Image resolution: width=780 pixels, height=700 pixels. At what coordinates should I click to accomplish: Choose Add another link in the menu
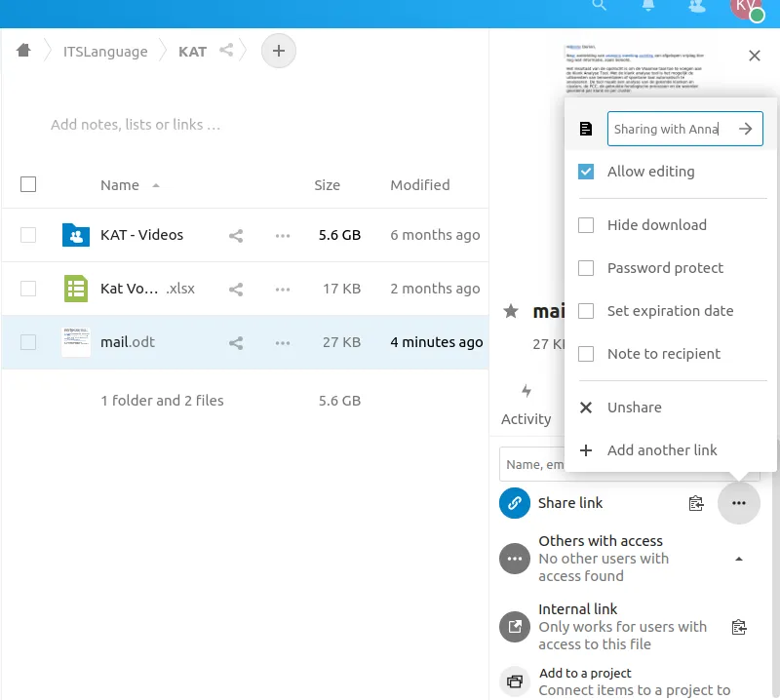click(661, 450)
